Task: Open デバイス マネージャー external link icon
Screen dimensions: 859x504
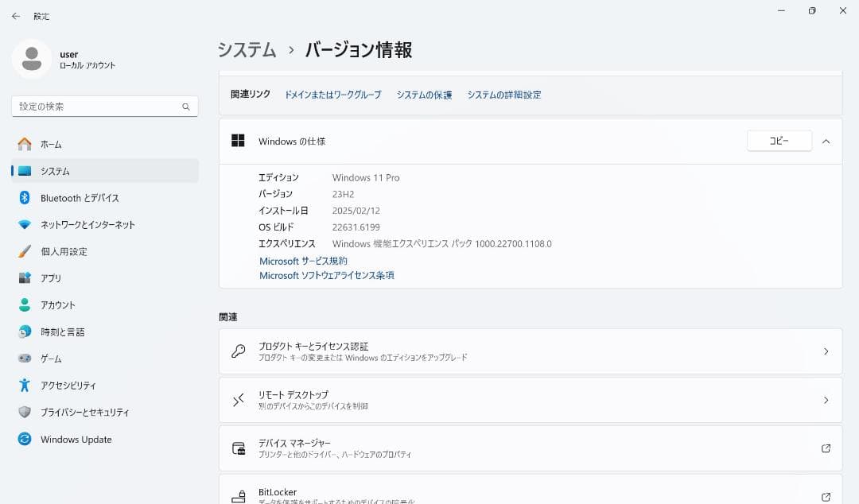Action: 826,448
